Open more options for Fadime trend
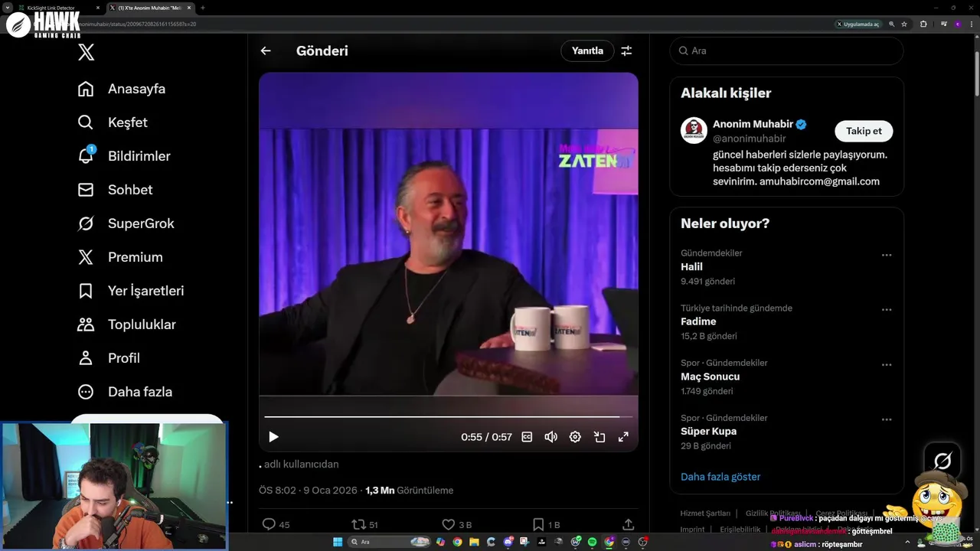The image size is (980, 551). click(x=887, y=311)
